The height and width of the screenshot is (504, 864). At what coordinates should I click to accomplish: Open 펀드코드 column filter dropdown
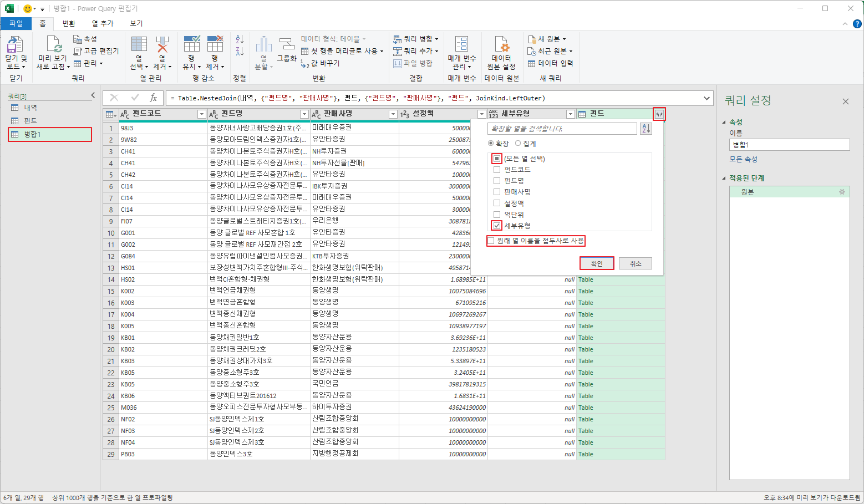click(x=202, y=114)
